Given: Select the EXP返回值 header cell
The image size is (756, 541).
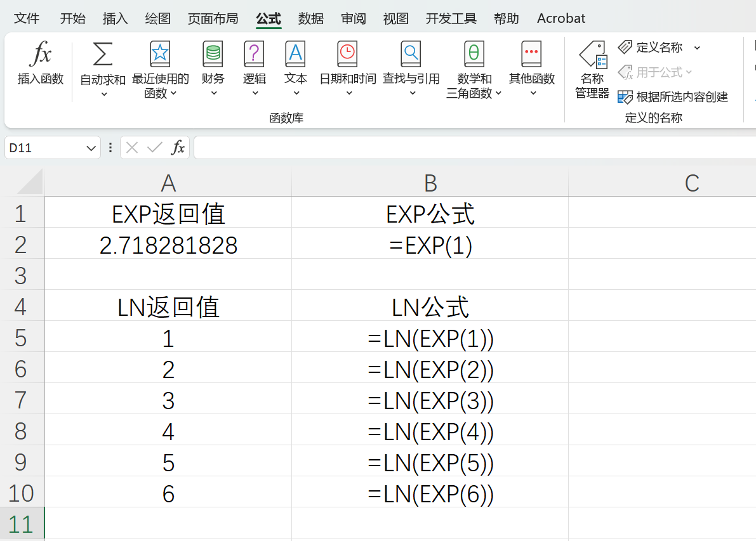Looking at the screenshot, I should (168, 213).
